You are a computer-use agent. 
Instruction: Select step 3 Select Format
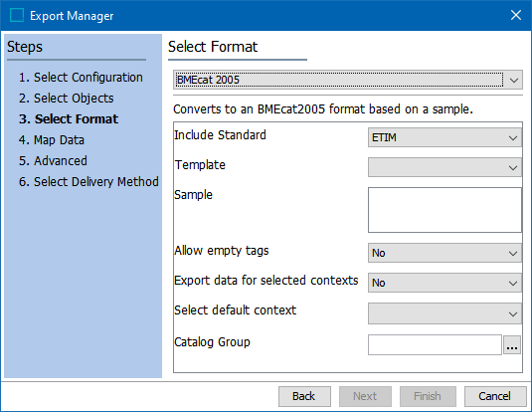[69, 119]
